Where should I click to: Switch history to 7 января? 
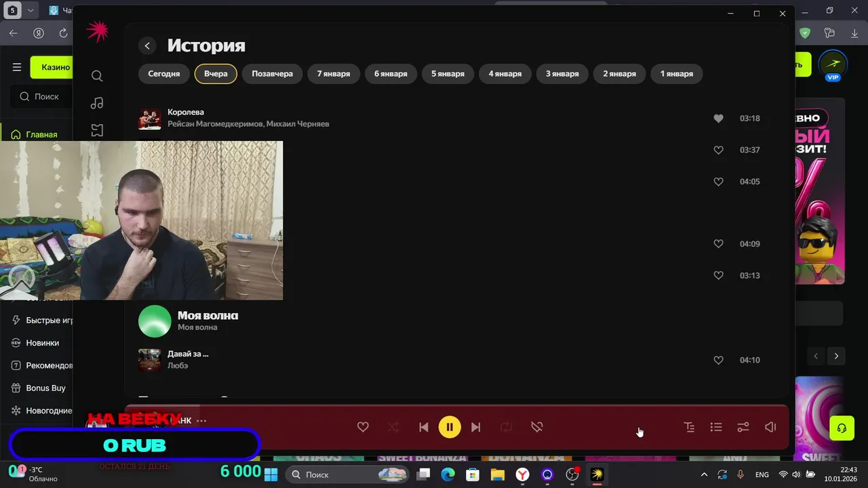pos(334,74)
